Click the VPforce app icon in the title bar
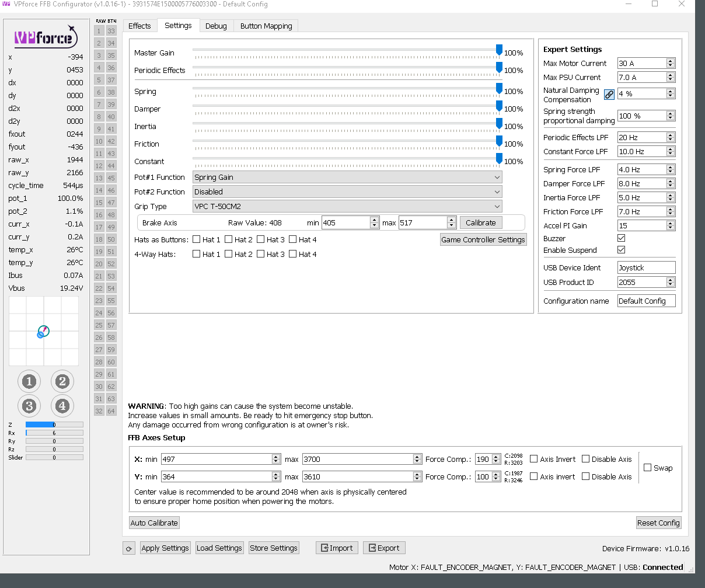The height and width of the screenshot is (588, 705). tap(7, 5)
